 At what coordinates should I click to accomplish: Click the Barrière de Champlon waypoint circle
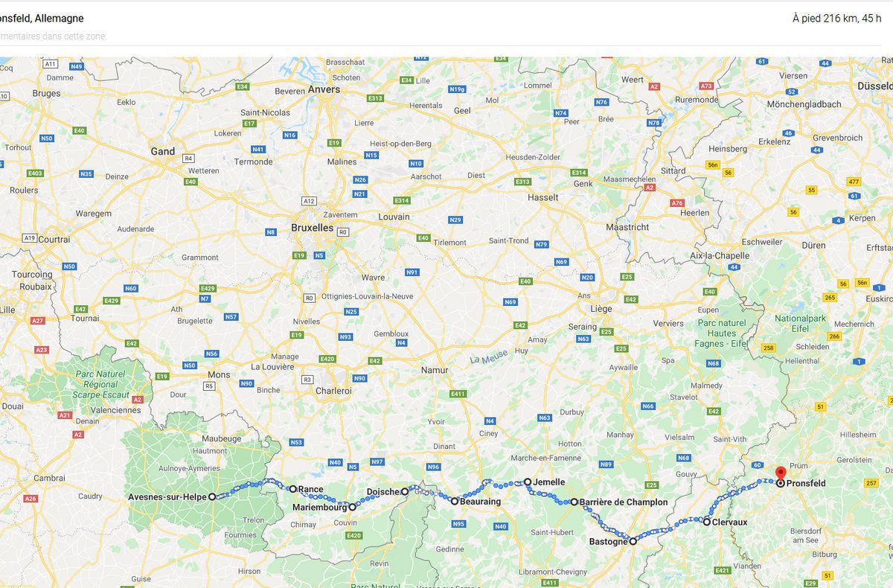coord(574,502)
